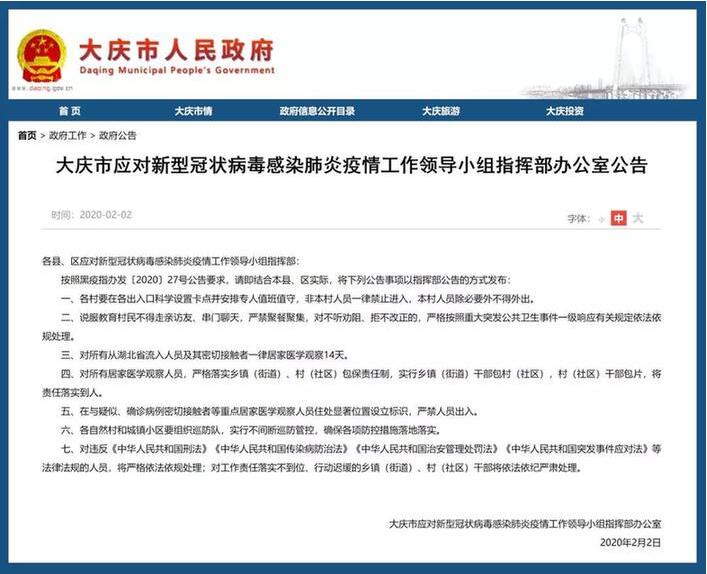Click the publish time 2020-02-02
Image resolution: width=707 pixels, height=574 pixels.
pos(92,215)
